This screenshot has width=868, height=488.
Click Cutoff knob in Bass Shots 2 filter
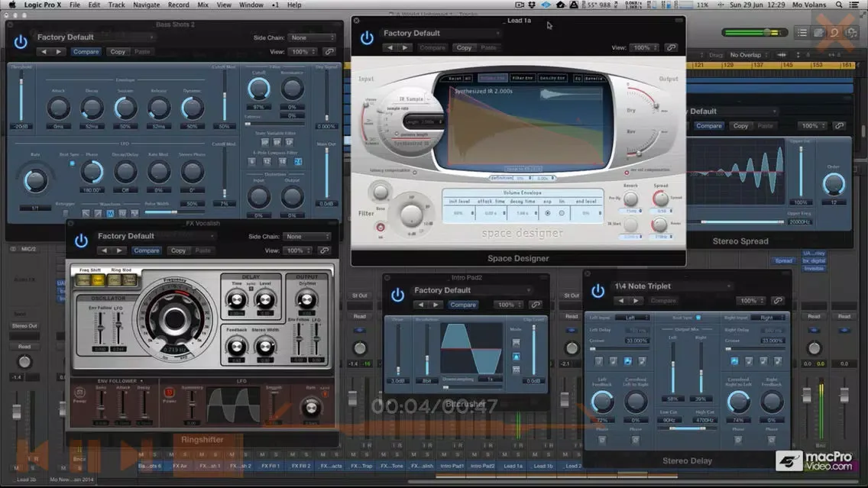[x=258, y=89]
